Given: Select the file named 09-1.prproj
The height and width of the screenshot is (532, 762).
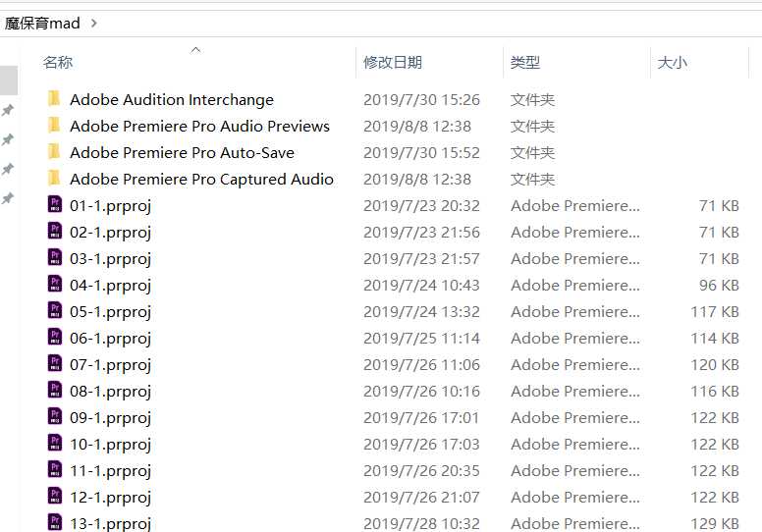Looking at the screenshot, I should tap(110, 418).
